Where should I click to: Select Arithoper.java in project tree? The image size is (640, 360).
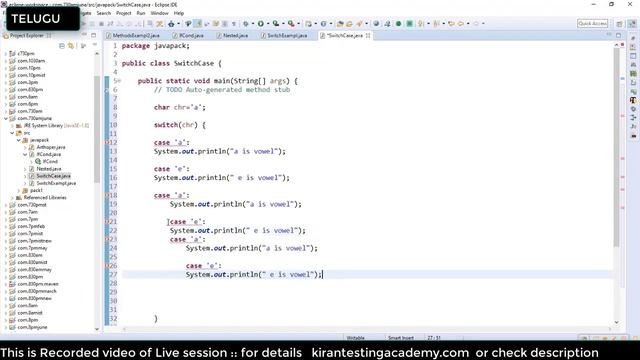(x=51, y=147)
